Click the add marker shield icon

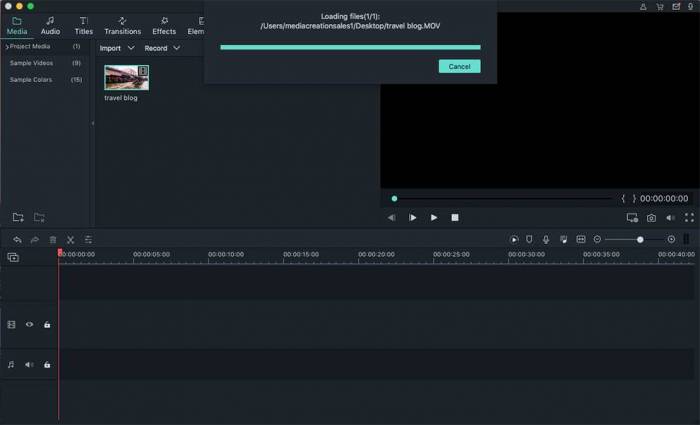click(529, 240)
